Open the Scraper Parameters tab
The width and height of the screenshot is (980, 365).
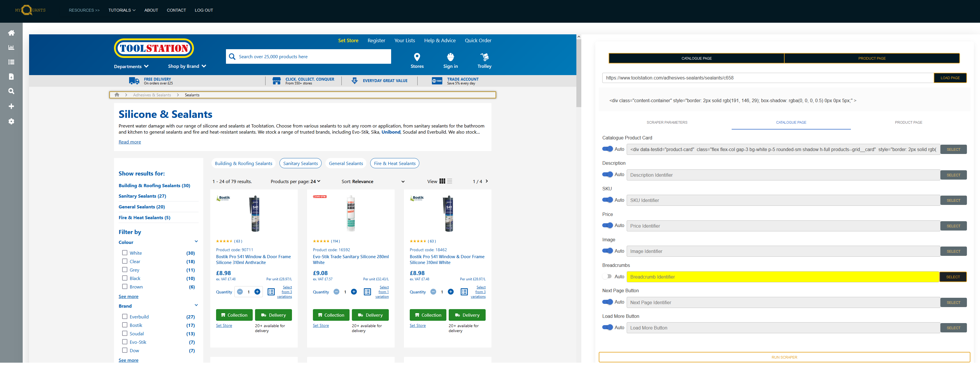pyautogui.click(x=667, y=123)
